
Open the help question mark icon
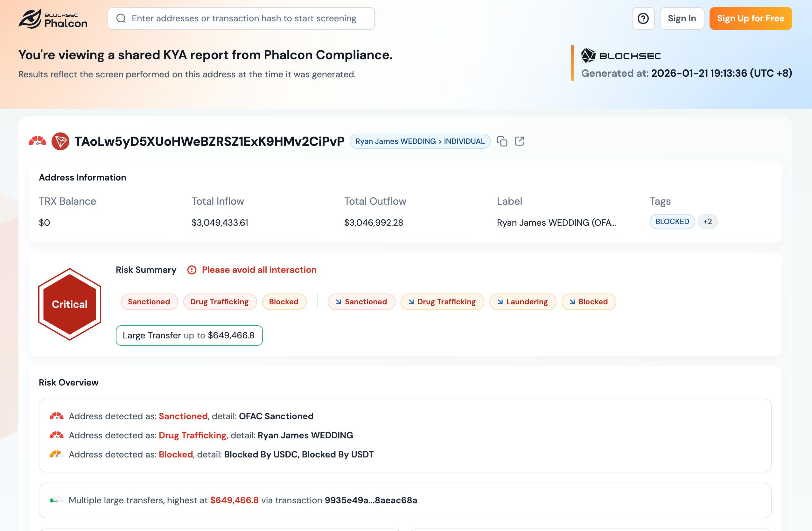point(643,18)
